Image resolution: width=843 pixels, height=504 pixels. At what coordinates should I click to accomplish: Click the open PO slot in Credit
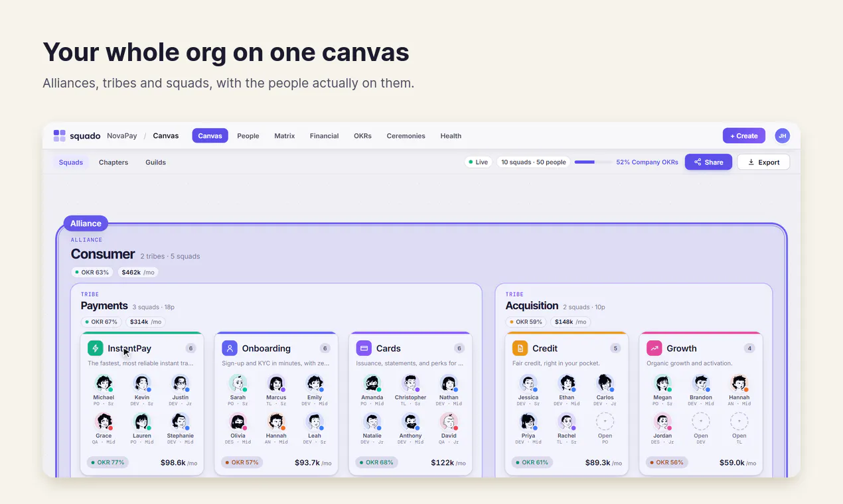(x=605, y=421)
